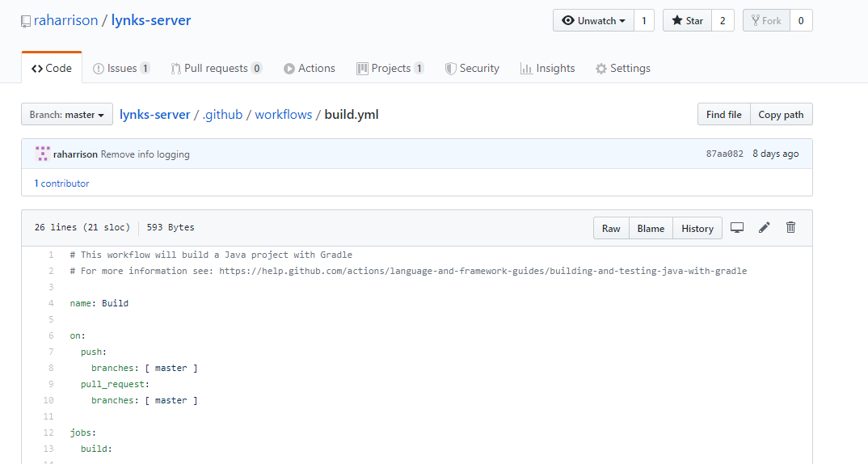Click the 'jobs:' code line
The image size is (868, 464).
tap(83, 432)
